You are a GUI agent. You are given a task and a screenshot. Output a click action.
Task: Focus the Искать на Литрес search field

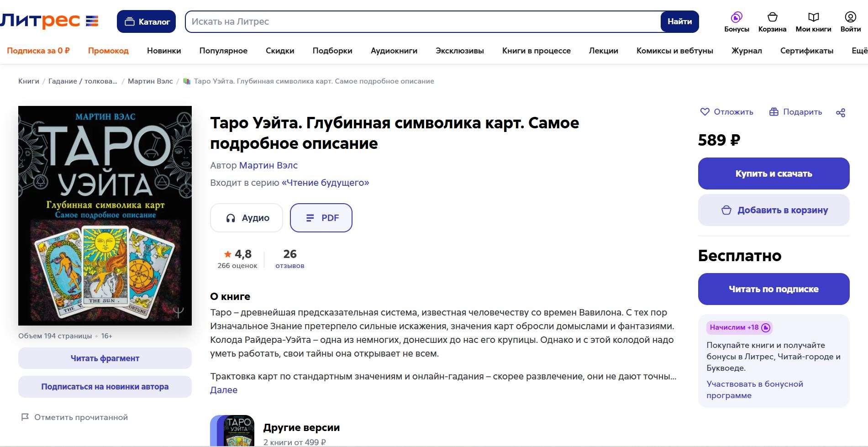pyautogui.click(x=422, y=21)
